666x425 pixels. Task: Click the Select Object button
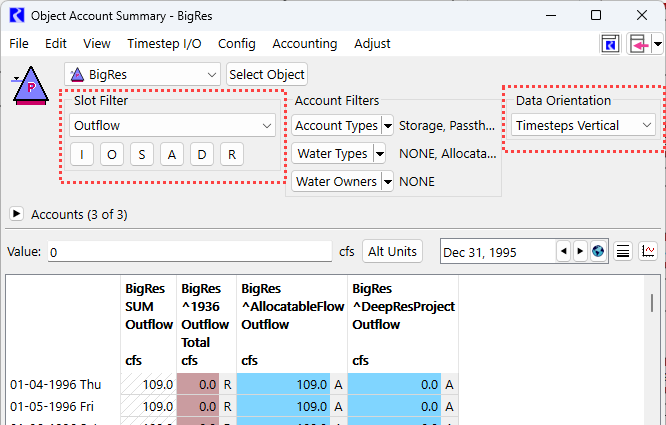(266, 74)
